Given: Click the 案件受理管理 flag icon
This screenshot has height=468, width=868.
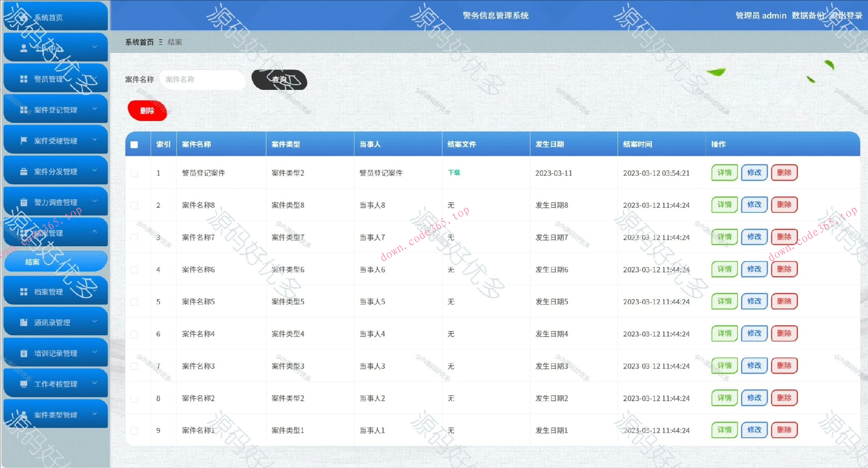Looking at the screenshot, I should tap(24, 140).
